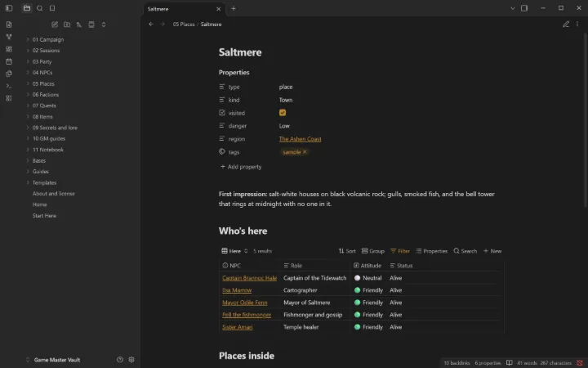
Task: Open About and license note
Action: pyautogui.click(x=54, y=193)
